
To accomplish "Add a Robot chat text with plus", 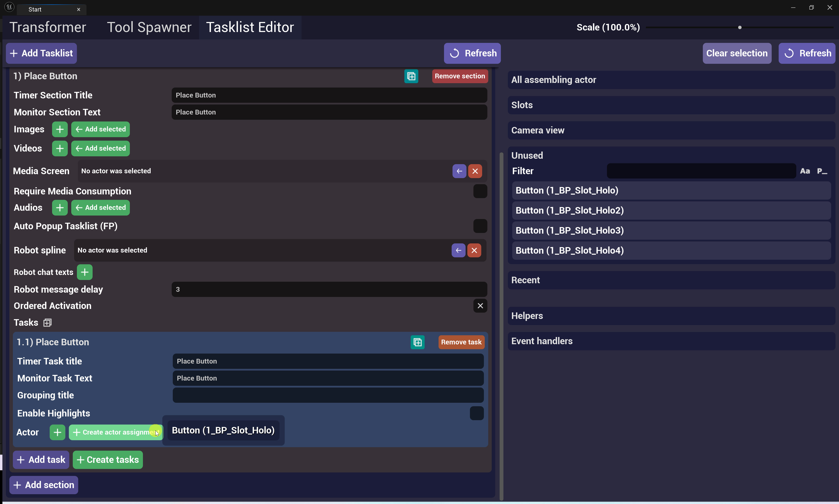I will [85, 272].
